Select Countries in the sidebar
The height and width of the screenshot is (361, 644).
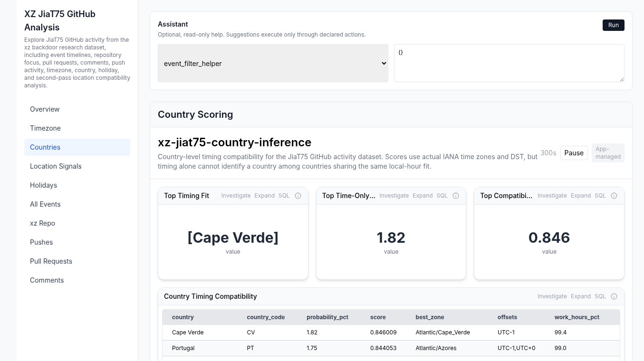point(77,147)
